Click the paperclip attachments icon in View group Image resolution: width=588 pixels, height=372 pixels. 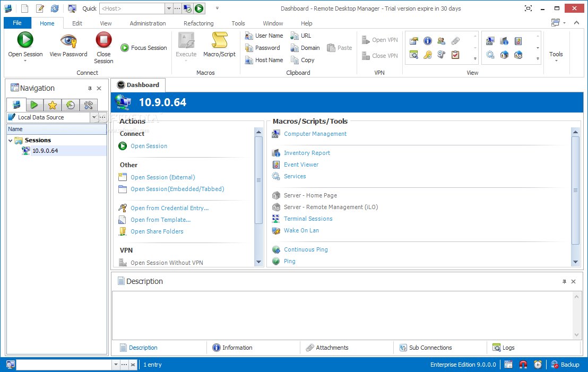pyautogui.click(x=455, y=41)
